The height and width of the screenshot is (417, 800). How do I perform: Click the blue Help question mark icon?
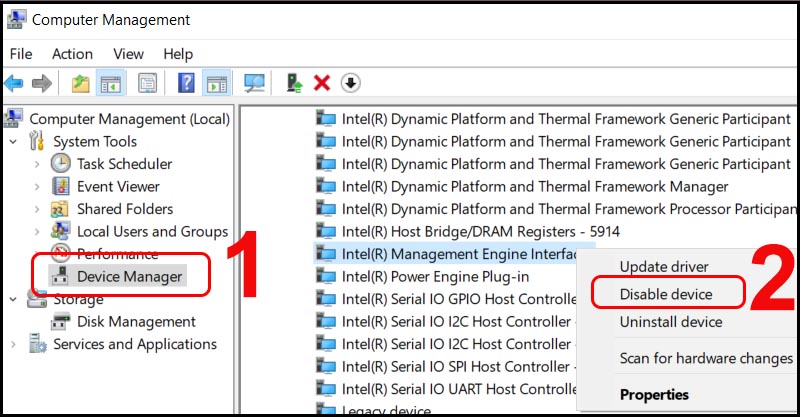pyautogui.click(x=186, y=83)
